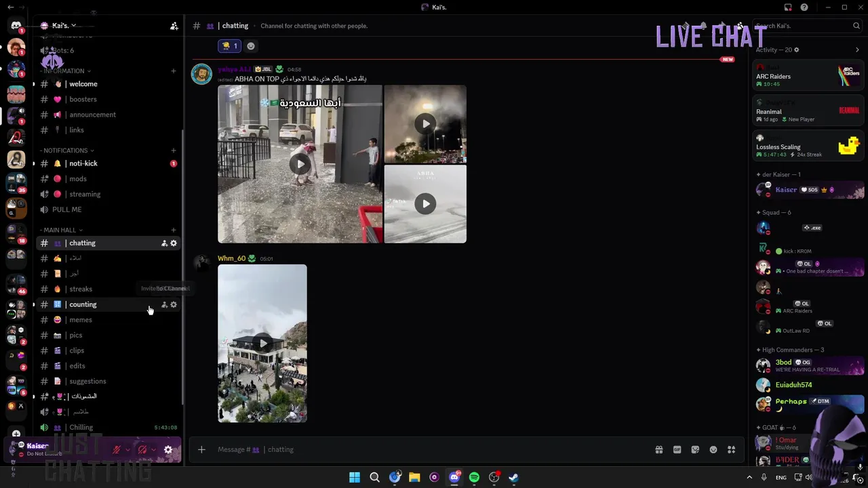The height and width of the screenshot is (488, 868).
Task: Toggle the headphone deafen button
Action: 142,449
